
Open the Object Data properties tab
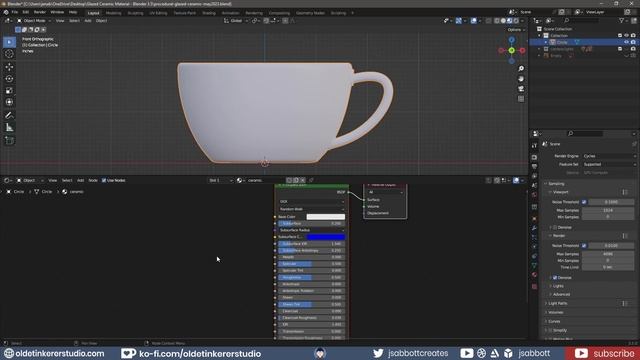(x=534, y=265)
